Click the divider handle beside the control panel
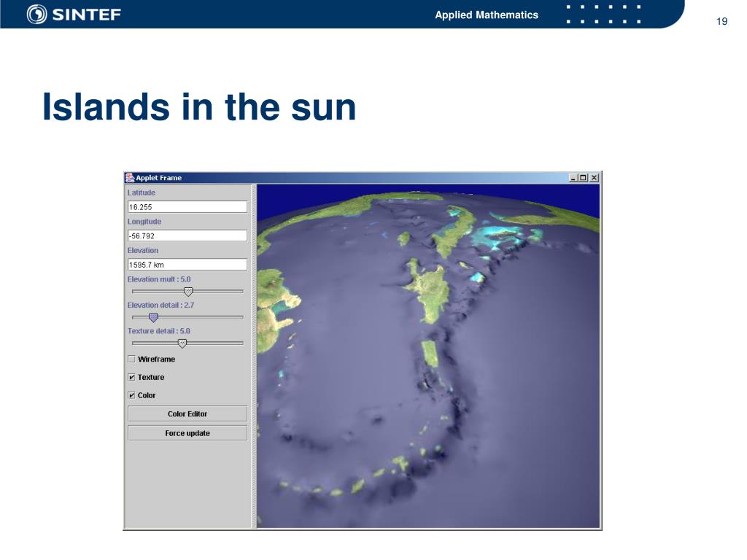 coord(254,356)
